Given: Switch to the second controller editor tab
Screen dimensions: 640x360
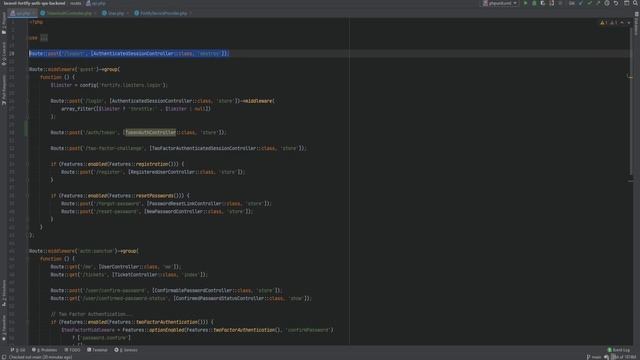Looking at the screenshot, I should tap(68, 13).
